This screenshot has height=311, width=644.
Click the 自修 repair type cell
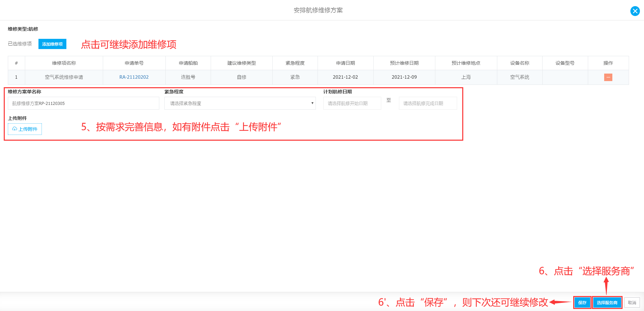242,77
